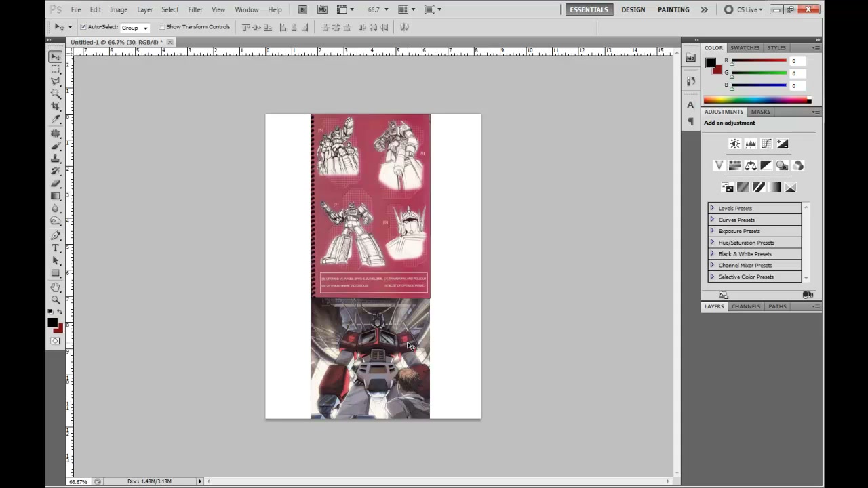Open the View Extras dropdown

tap(345, 9)
